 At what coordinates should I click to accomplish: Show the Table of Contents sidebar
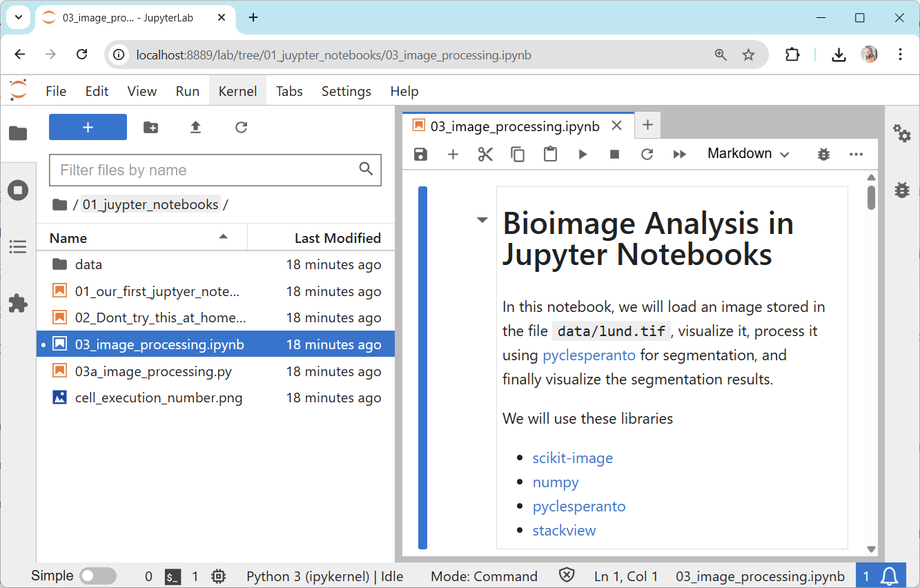coord(18,246)
